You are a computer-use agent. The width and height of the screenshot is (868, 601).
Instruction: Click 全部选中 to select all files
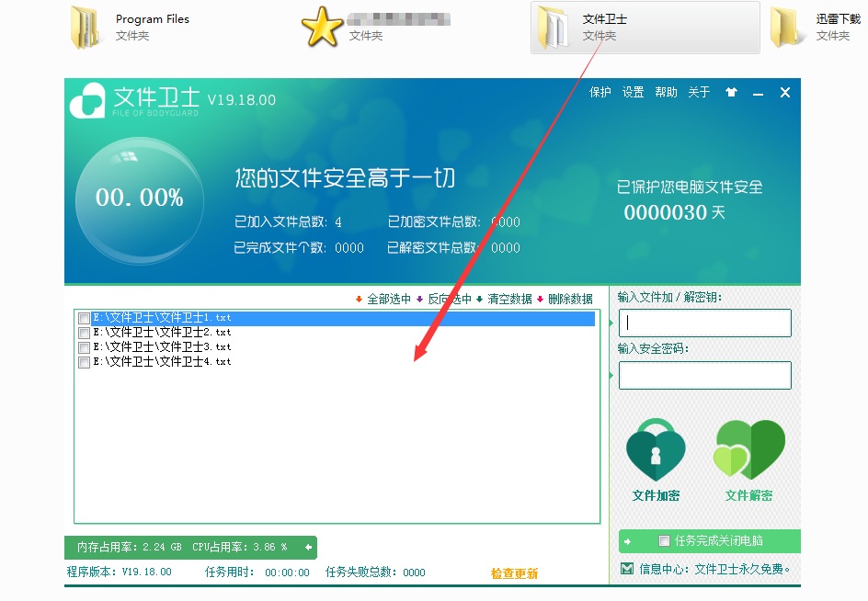click(x=389, y=300)
